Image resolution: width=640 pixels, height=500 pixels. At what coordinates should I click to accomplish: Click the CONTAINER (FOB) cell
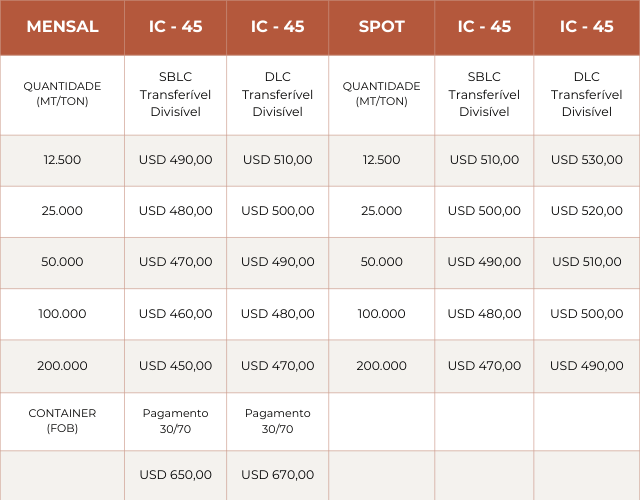click(x=62, y=421)
